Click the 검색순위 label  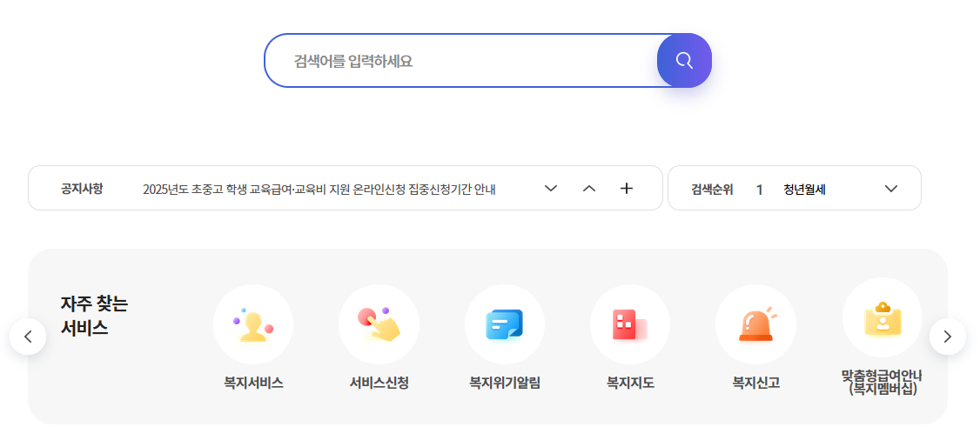712,190
